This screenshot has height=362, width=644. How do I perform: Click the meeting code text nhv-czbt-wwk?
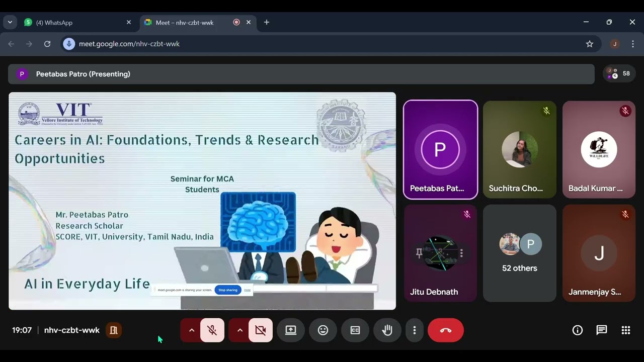72,330
